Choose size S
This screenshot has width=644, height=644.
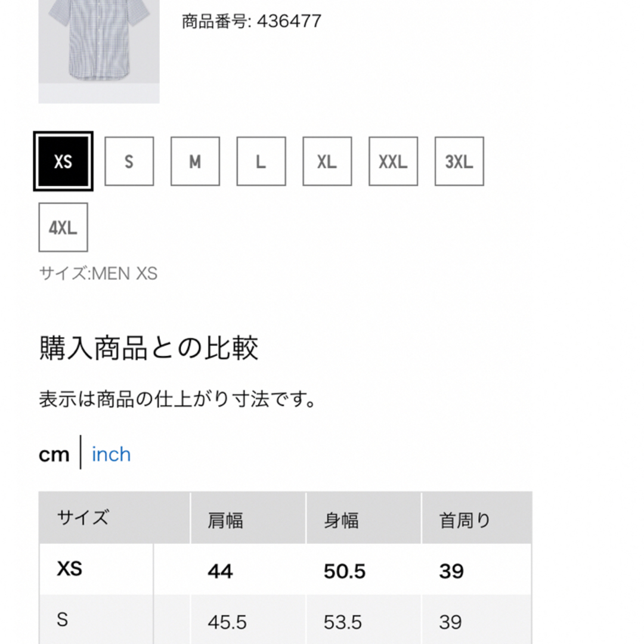click(129, 162)
